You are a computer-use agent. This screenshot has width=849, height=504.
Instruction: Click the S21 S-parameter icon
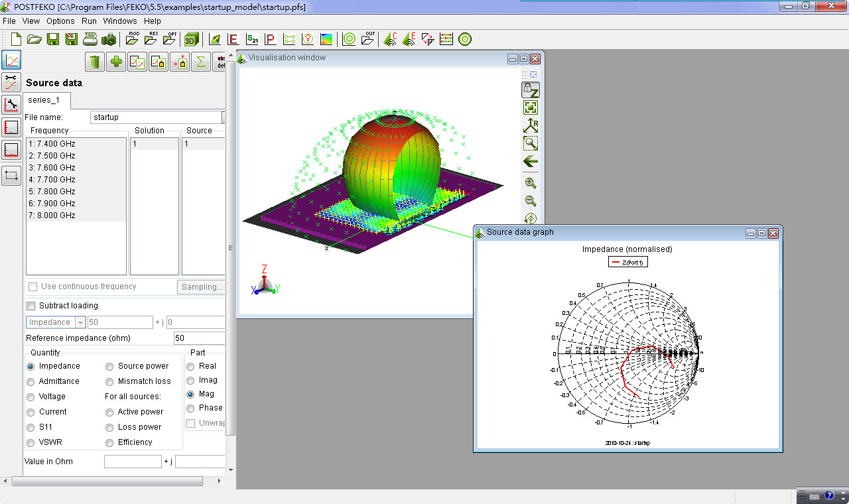pyautogui.click(x=252, y=39)
